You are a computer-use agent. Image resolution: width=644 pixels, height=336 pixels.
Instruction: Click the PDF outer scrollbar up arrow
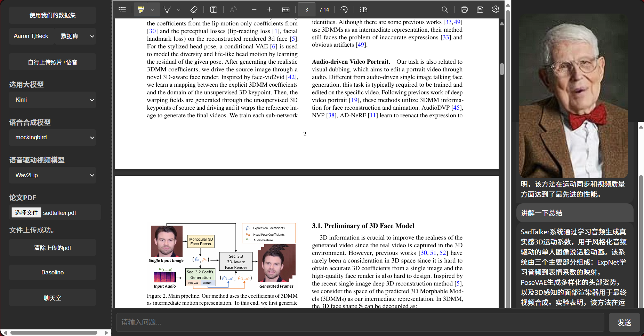[508, 5]
